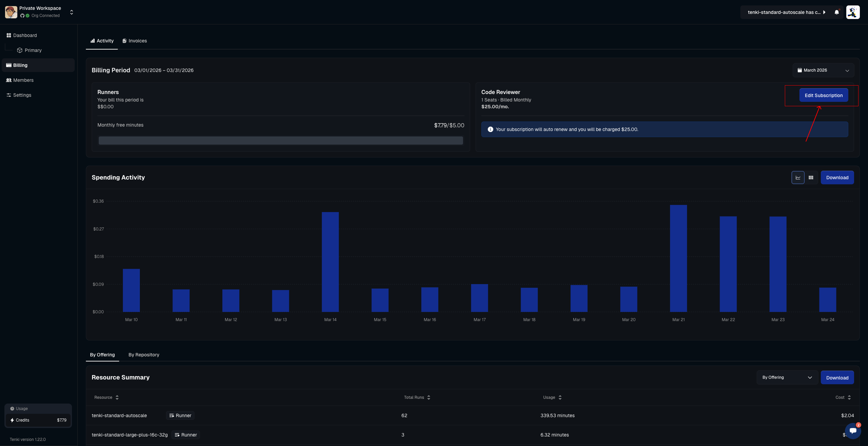Click the info icon in renewal notice
The image size is (868, 446).
click(x=490, y=129)
